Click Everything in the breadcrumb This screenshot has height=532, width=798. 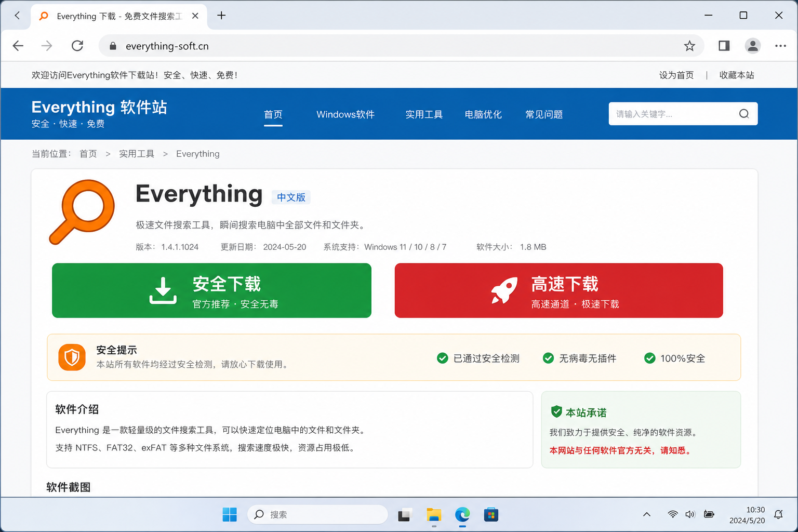[198, 154]
